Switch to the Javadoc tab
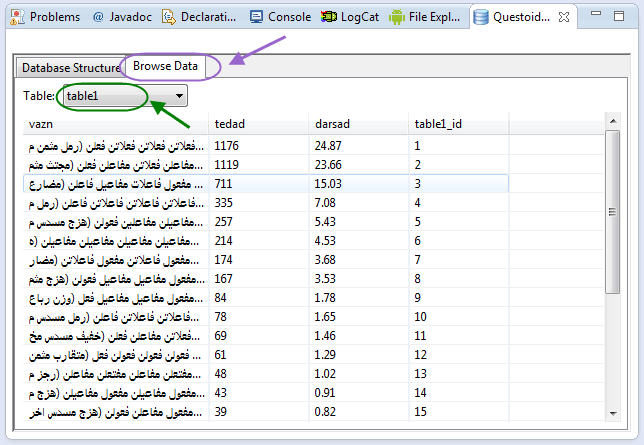644x445 pixels. click(x=122, y=17)
